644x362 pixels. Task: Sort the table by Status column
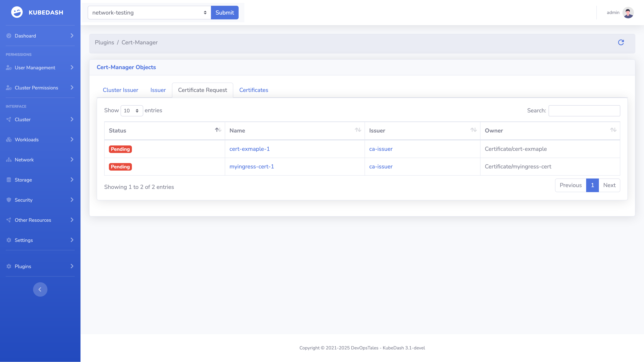(x=218, y=130)
